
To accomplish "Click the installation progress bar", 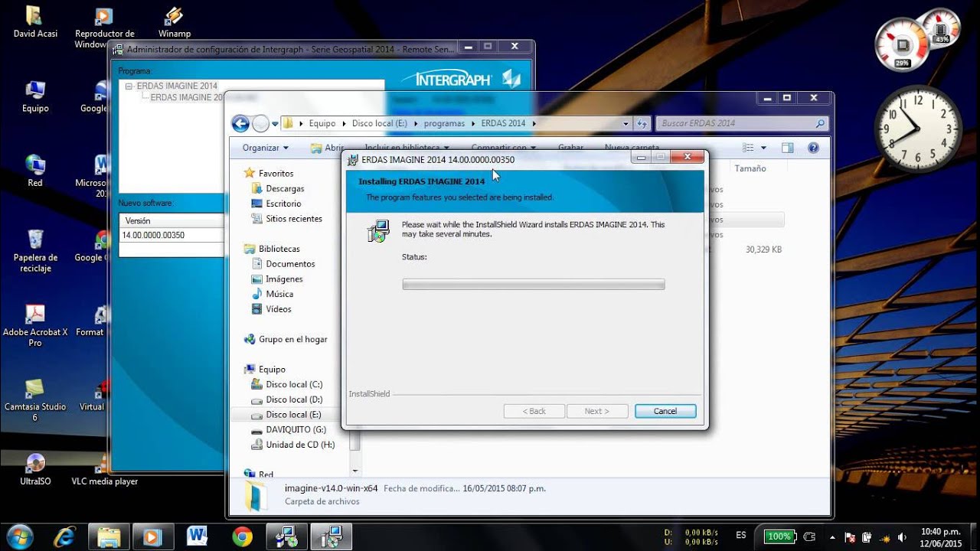I will point(534,285).
